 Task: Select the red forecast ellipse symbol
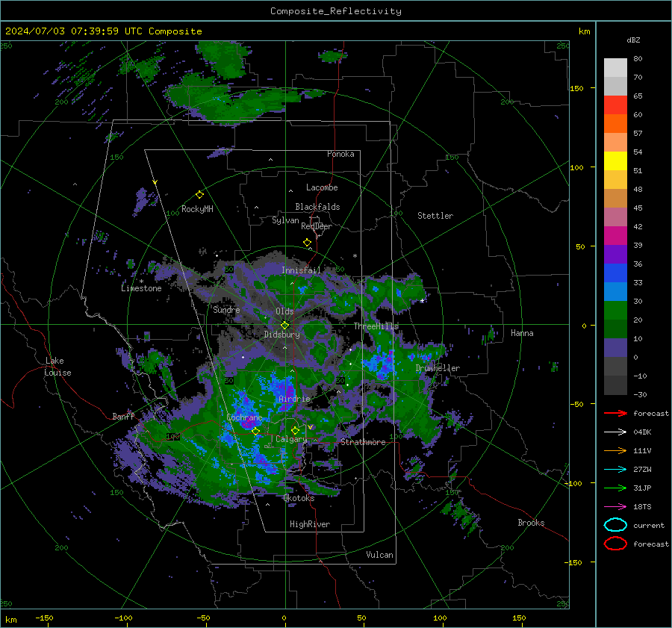pos(615,544)
